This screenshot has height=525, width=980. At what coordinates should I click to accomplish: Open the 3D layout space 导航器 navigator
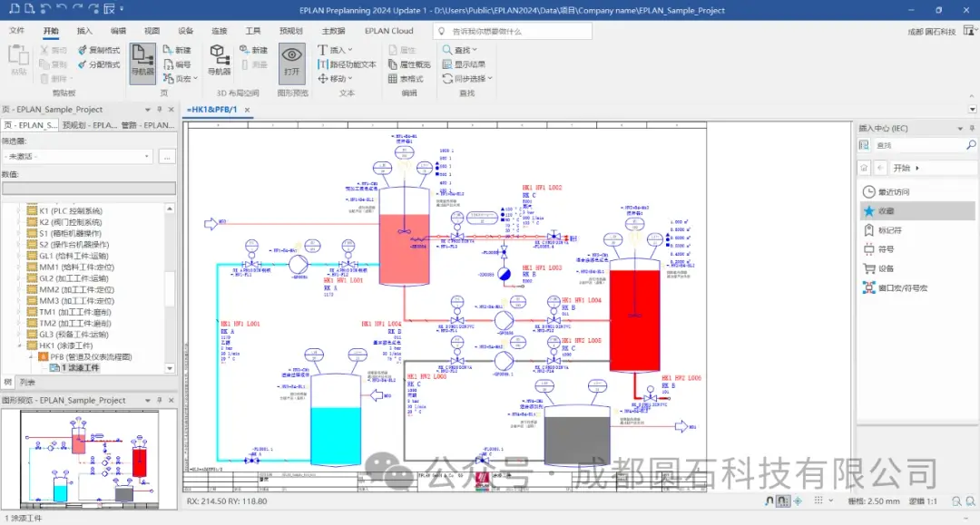219,61
